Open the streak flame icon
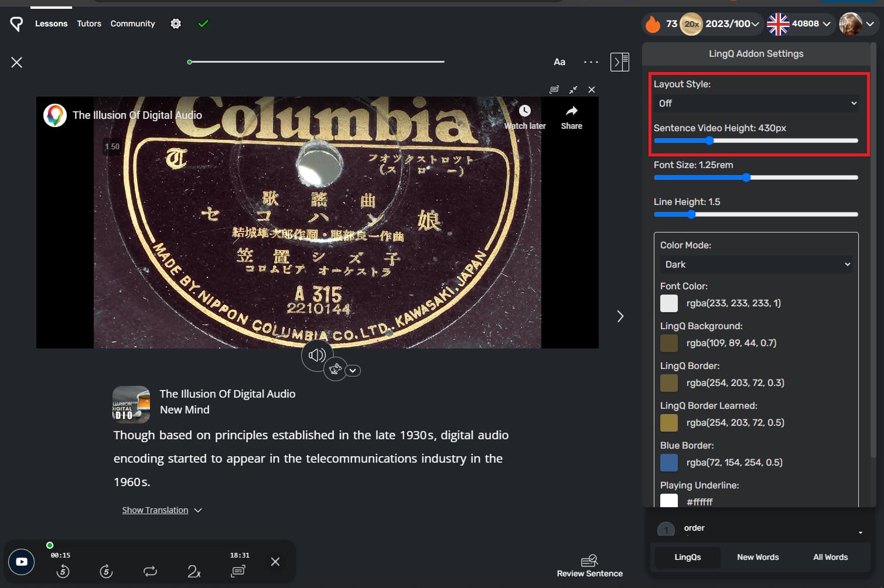This screenshot has width=884, height=588. tap(653, 23)
